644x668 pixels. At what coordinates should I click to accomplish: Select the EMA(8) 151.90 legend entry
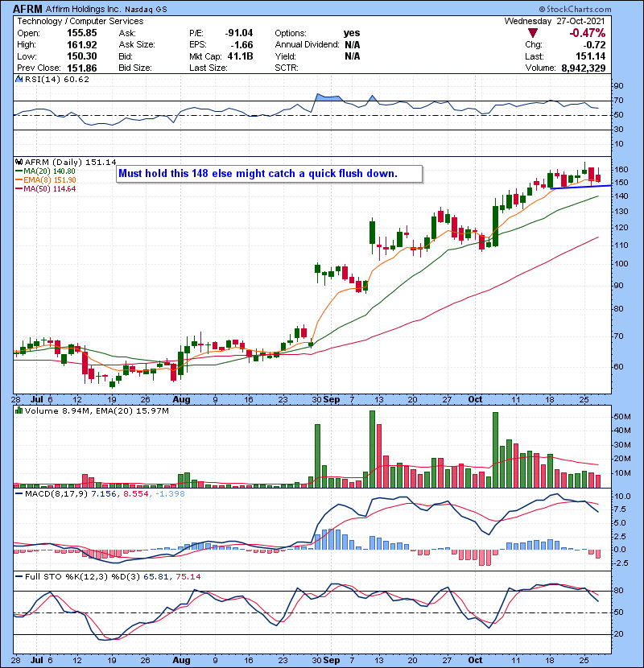coord(45,180)
